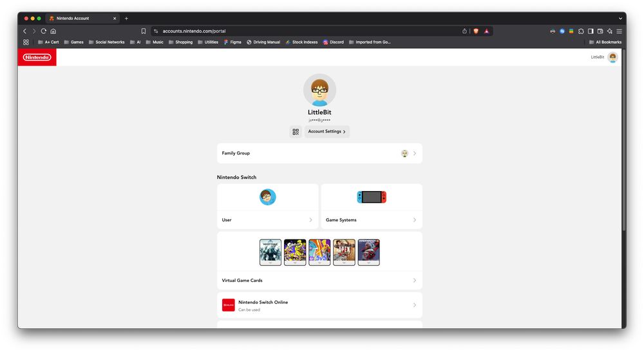This screenshot has height=352, width=644.
Task: Click the rainbow striped extension icon
Action: [x=571, y=31]
